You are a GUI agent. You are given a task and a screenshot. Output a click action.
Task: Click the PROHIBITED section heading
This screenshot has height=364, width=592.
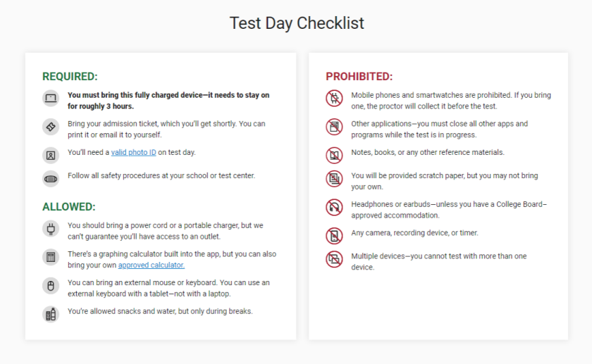359,76
